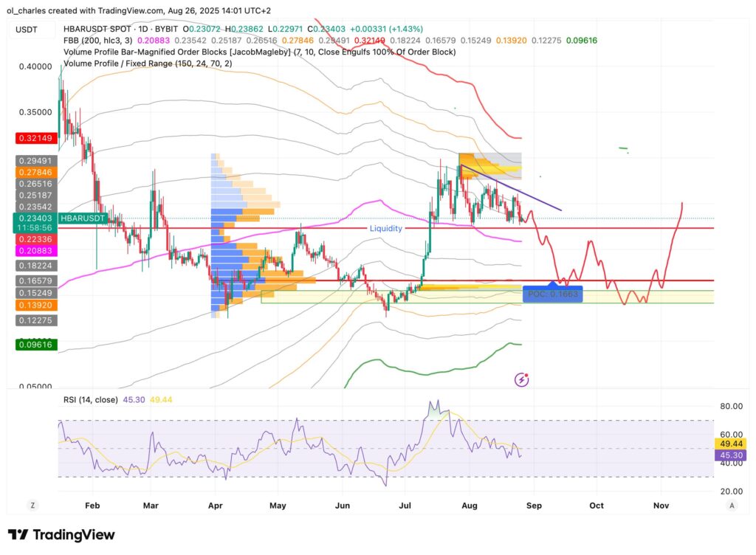756x555 pixels.
Task: Click the Z timezone button below the chart
Action: (32, 506)
